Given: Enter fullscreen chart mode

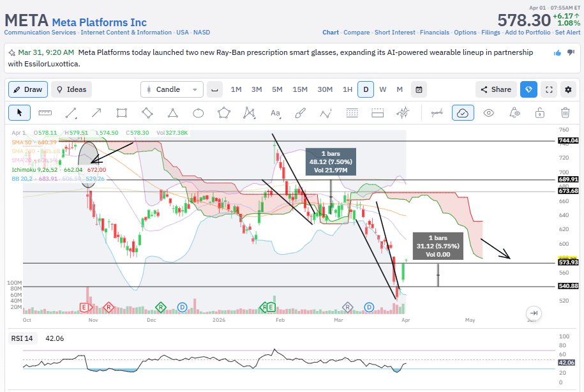Looking at the screenshot, I should point(549,89).
